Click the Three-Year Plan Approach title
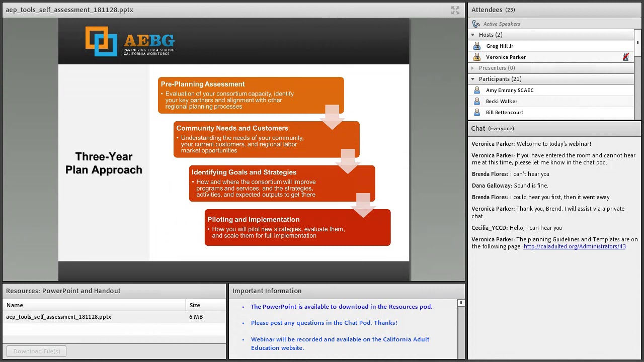 pos(104,163)
